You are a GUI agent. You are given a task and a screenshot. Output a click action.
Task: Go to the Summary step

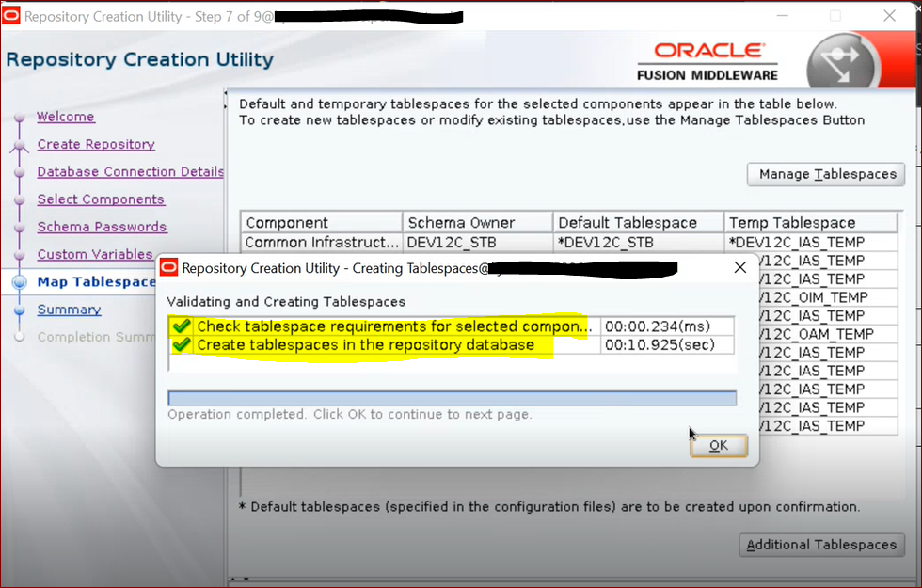[x=69, y=310]
